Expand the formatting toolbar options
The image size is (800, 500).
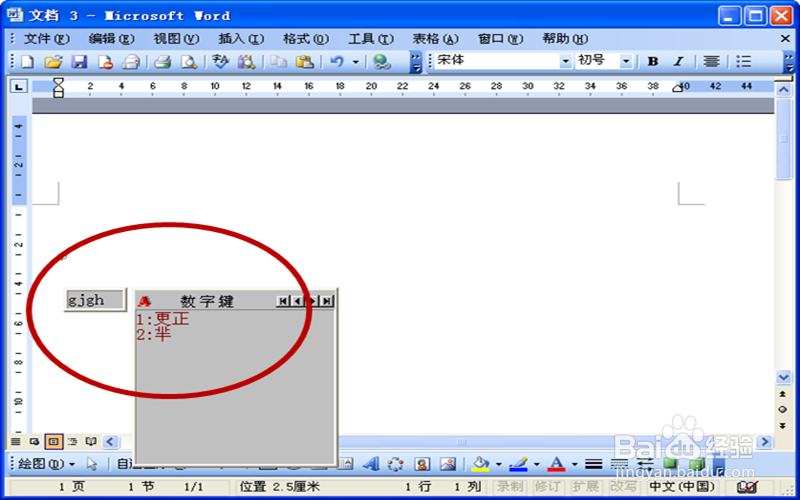coord(789,62)
